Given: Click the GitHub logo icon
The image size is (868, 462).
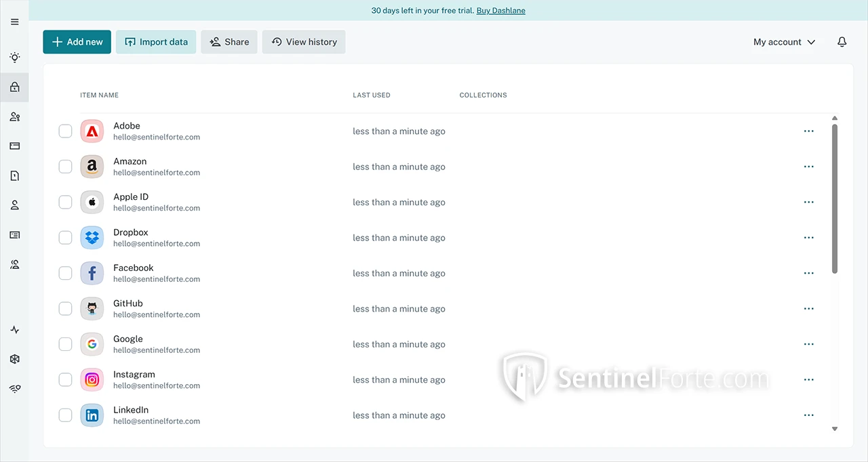Looking at the screenshot, I should click(x=92, y=309).
